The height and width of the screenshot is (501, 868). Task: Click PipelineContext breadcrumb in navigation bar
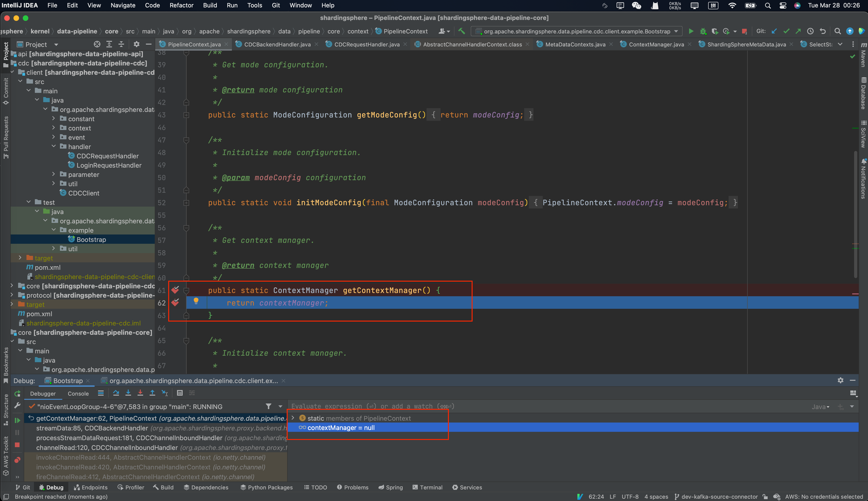401,31
